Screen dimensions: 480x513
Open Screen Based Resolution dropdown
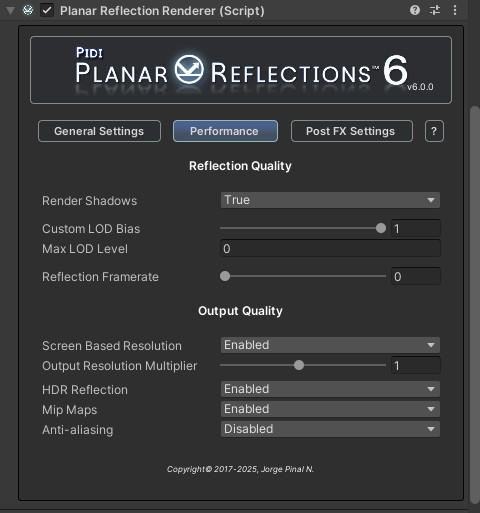coord(330,345)
